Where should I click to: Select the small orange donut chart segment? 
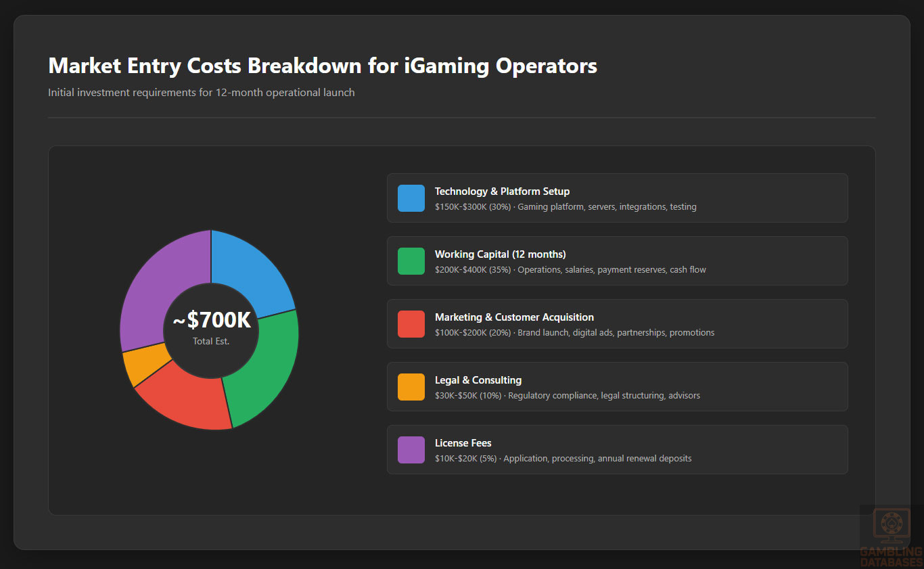pos(143,364)
